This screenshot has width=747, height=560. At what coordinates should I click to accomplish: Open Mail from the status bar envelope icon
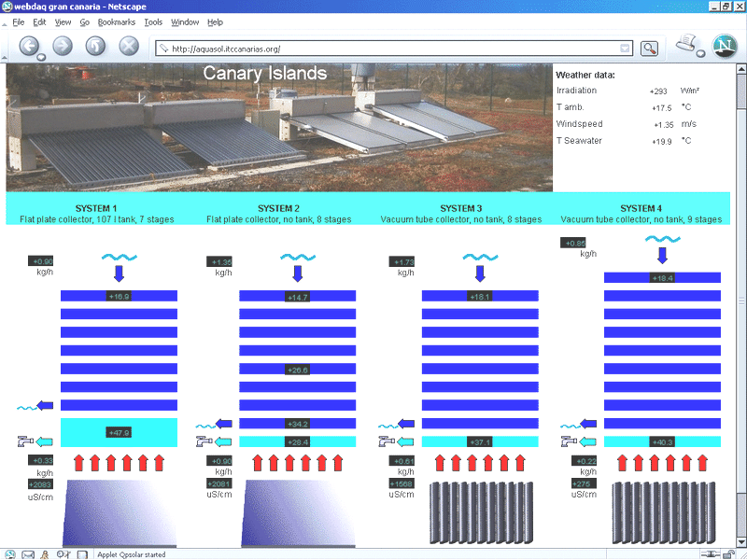(26, 553)
